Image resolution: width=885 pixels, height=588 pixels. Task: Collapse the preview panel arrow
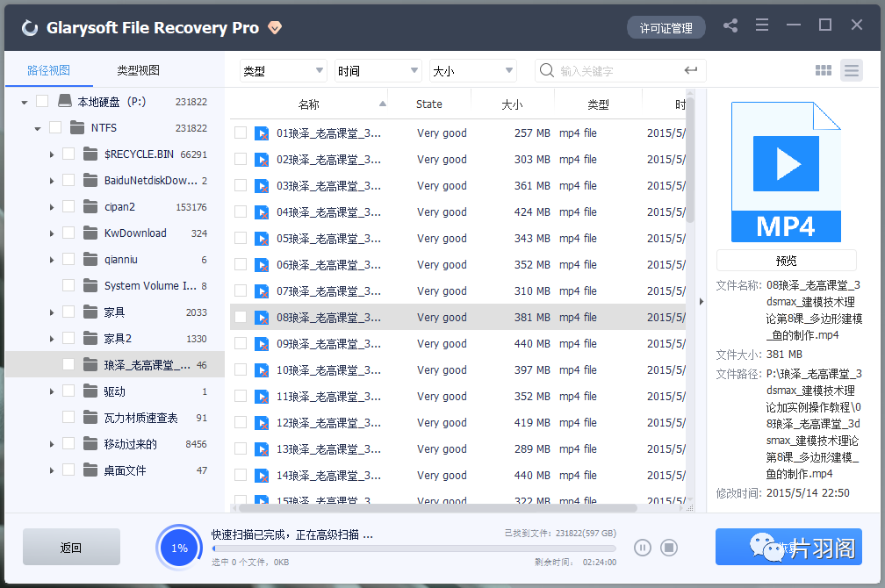point(701,301)
